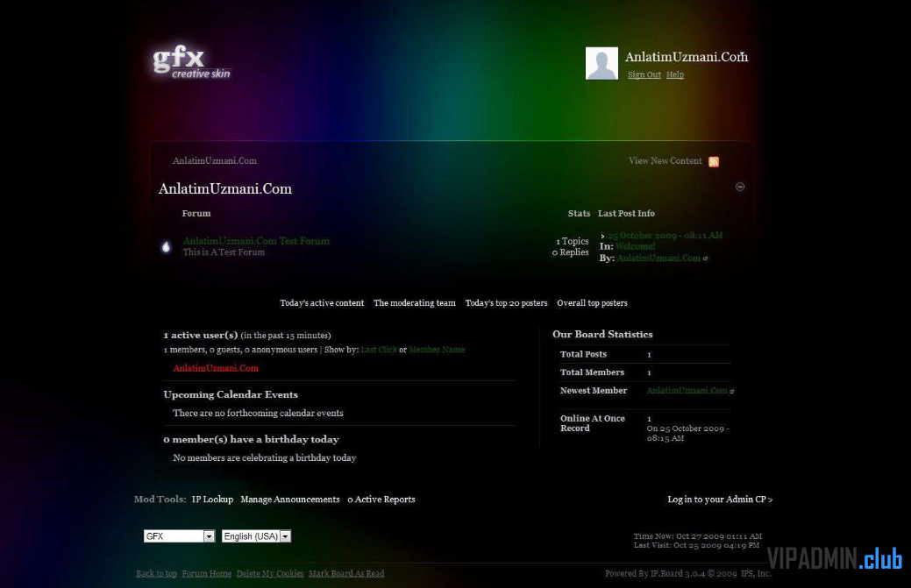Go to Forum Home

point(207,573)
